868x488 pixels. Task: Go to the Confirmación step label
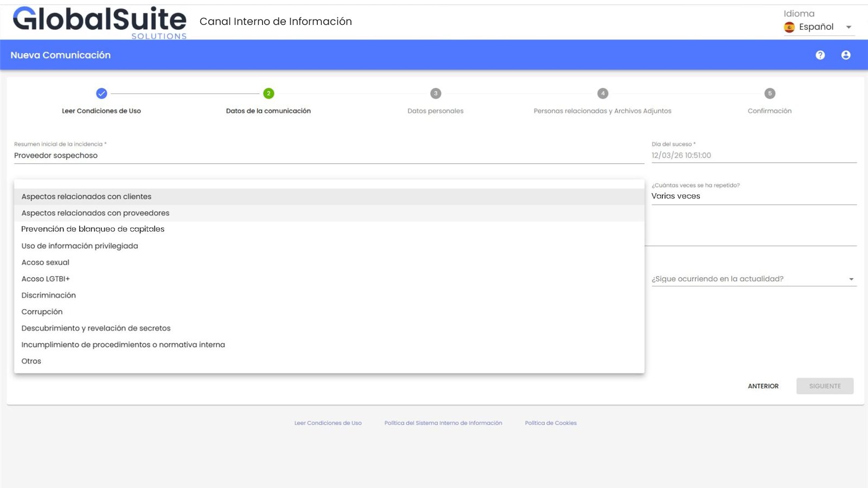(x=770, y=111)
